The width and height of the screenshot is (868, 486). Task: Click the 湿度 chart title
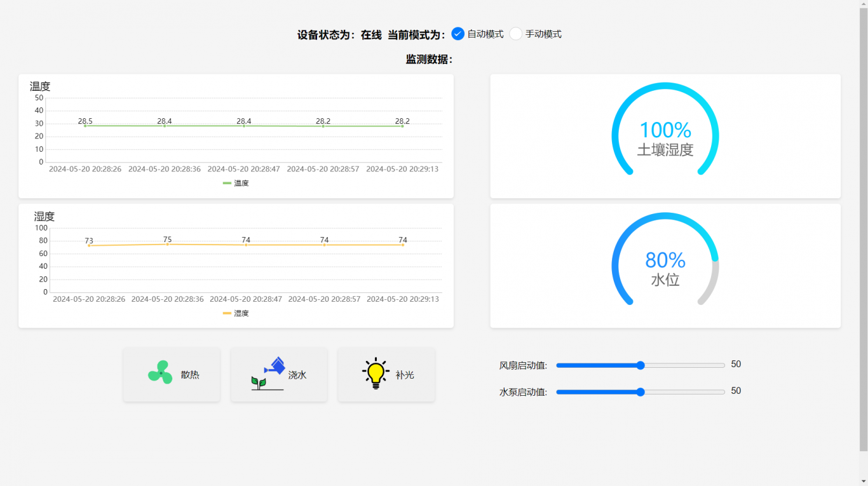(44, 217)
